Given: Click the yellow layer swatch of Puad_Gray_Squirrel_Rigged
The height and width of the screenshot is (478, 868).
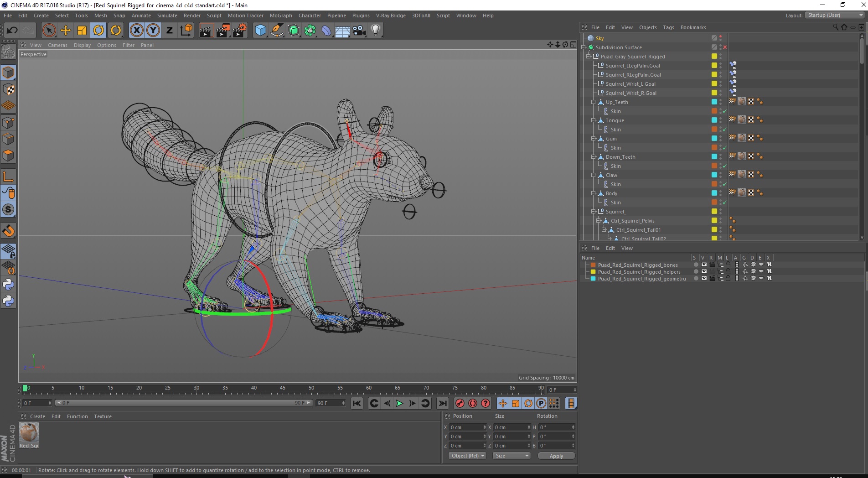Looking at the screenshot, I should coord(714,57).
